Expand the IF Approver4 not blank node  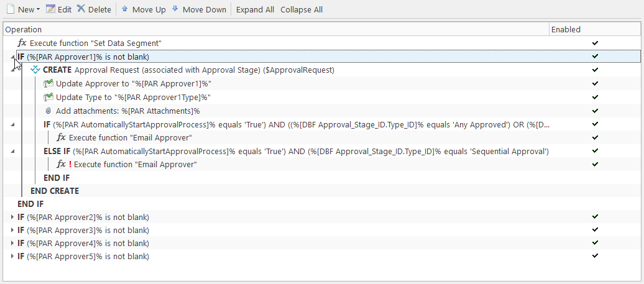12,243
